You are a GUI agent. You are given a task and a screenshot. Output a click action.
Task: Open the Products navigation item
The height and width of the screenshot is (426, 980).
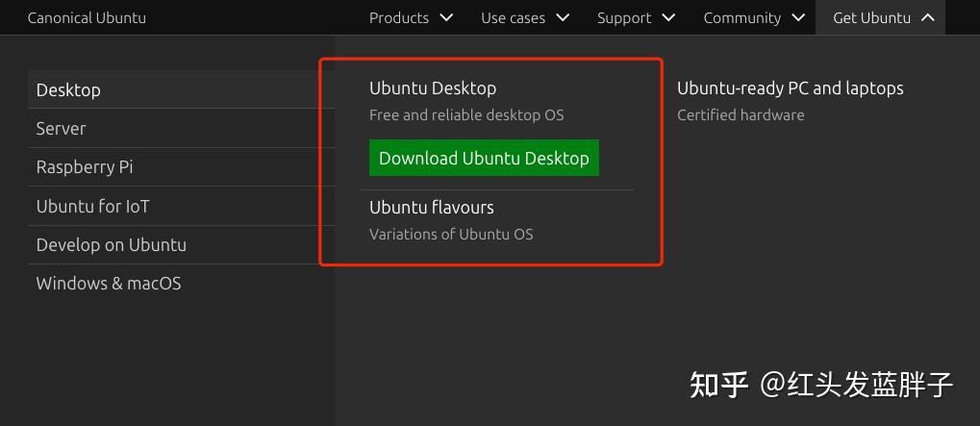point(398,18)
